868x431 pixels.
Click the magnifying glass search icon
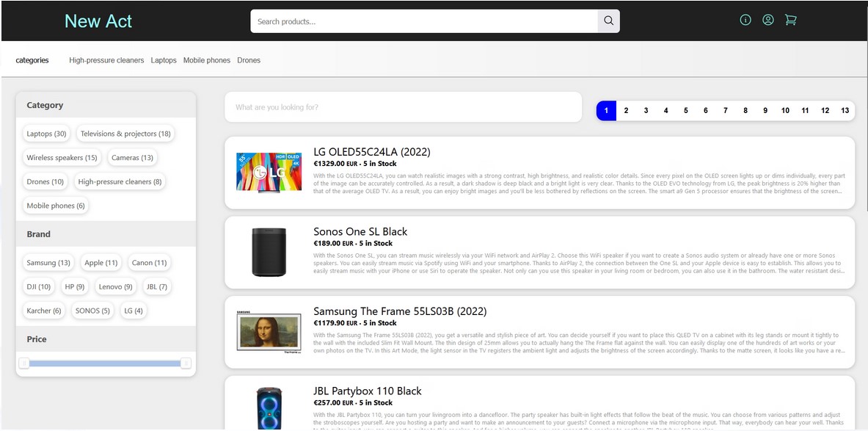pos(608,21)
